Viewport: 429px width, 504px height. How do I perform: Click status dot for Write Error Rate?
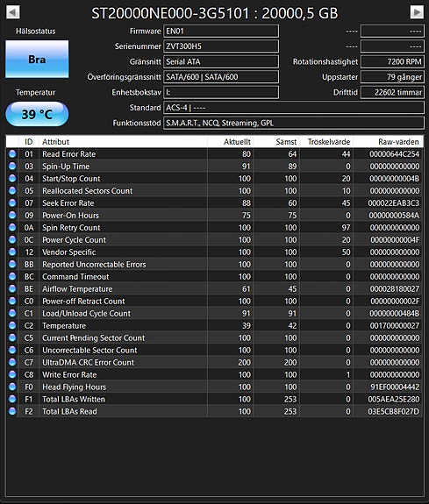click(12, 374)
